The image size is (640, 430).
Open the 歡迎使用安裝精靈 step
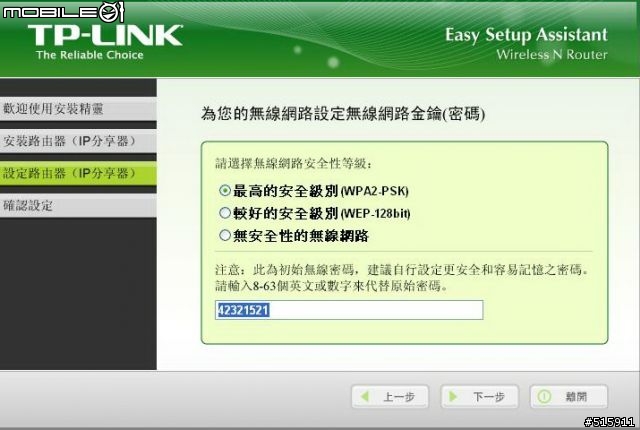78,109
